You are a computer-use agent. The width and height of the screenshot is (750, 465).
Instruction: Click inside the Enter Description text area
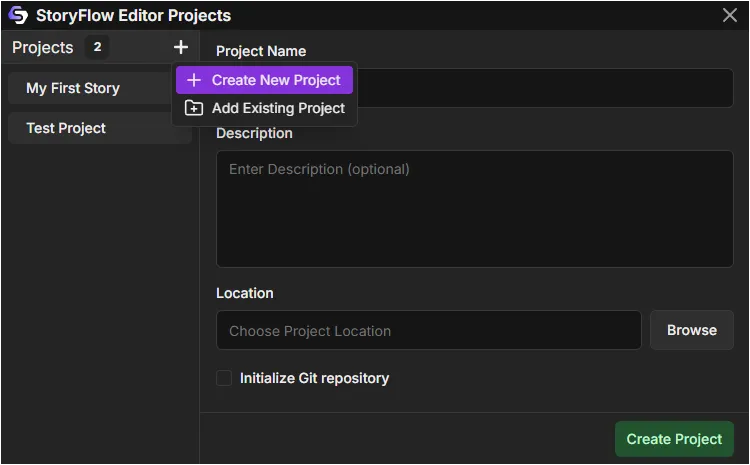475,209
